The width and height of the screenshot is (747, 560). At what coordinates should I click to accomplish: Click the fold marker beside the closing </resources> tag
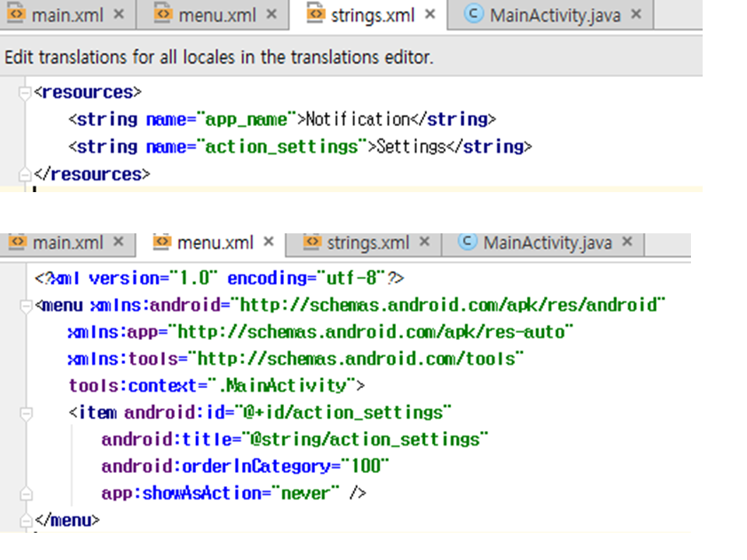(25, 174)
